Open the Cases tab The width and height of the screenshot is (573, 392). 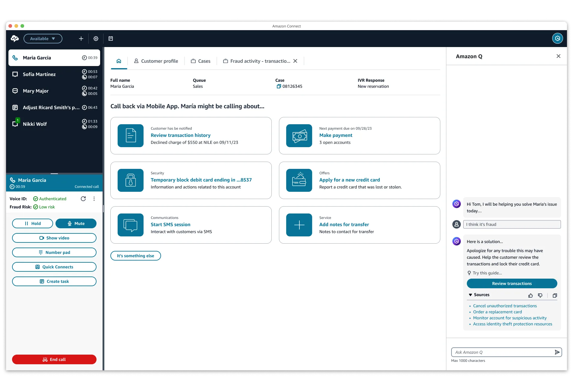tap(201, 61)
